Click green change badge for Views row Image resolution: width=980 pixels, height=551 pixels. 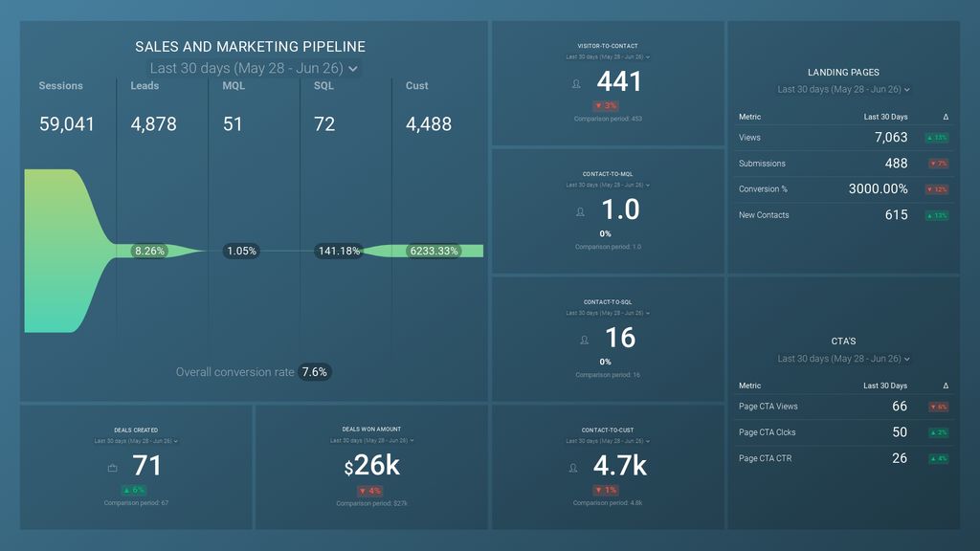pos(937,138)
